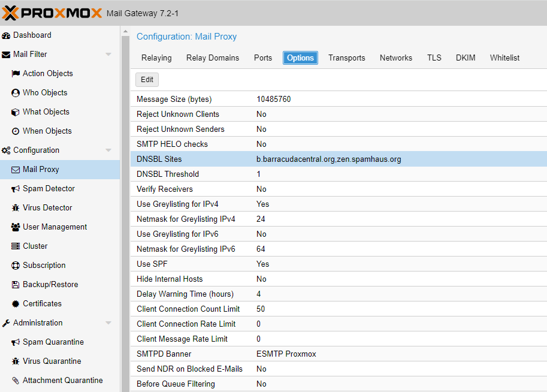
Task: Click the Mail Filter envelope icon
Action: 6,55
